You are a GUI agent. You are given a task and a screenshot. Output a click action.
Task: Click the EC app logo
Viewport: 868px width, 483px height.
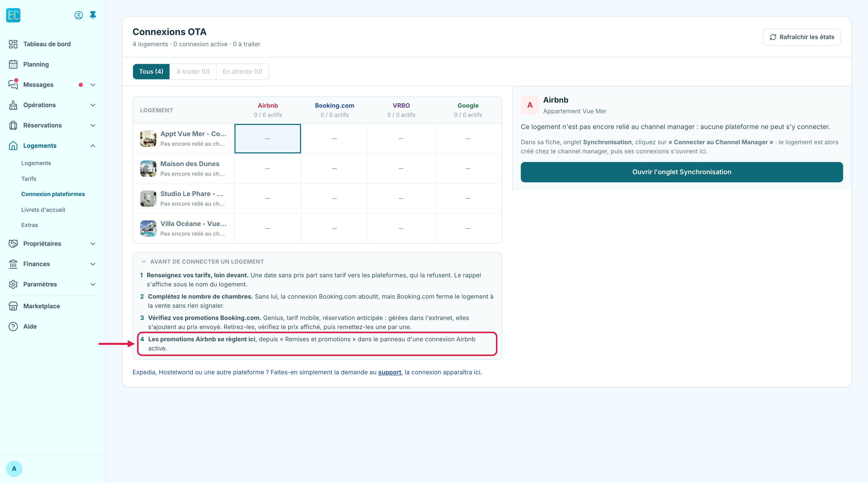tap(13, 15)
